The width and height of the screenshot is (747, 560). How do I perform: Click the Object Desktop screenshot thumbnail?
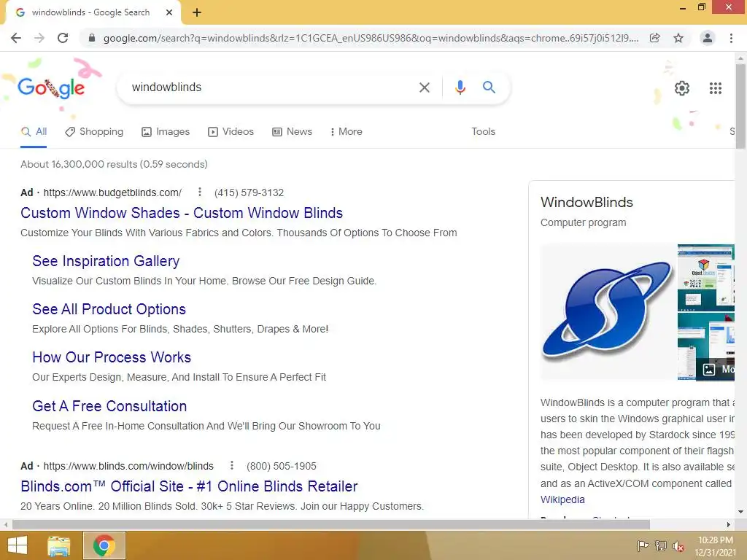(705, 278)
